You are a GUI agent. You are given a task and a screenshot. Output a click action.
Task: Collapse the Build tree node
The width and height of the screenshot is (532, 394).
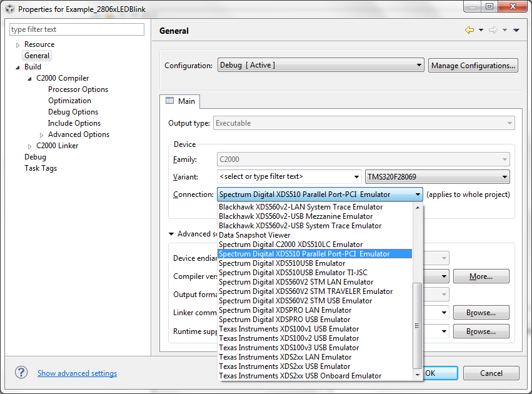tap(18, 68)
